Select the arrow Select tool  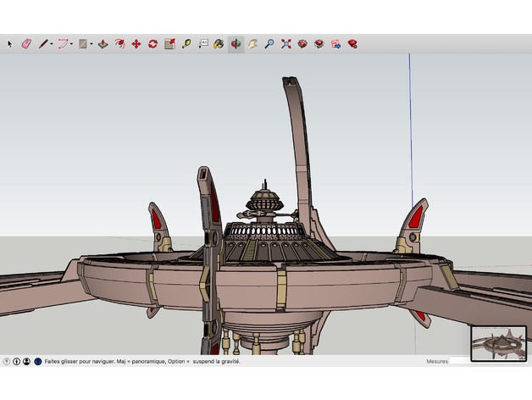click(10, 43)
